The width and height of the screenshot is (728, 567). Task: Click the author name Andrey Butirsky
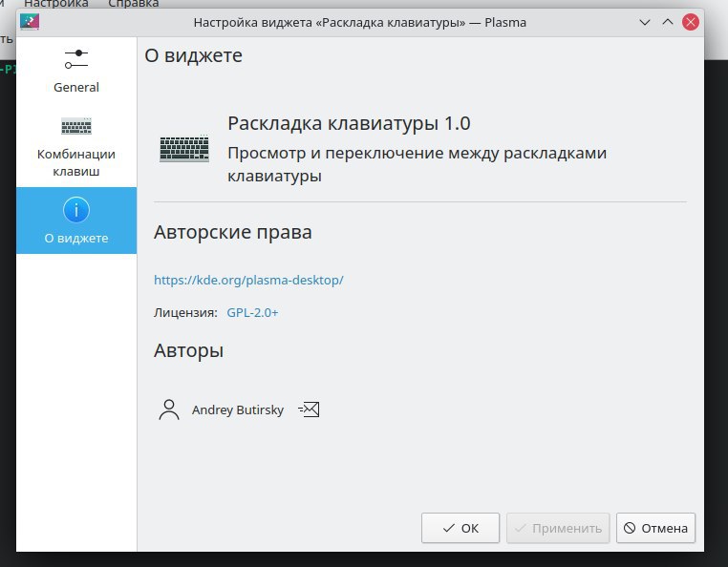238,409
